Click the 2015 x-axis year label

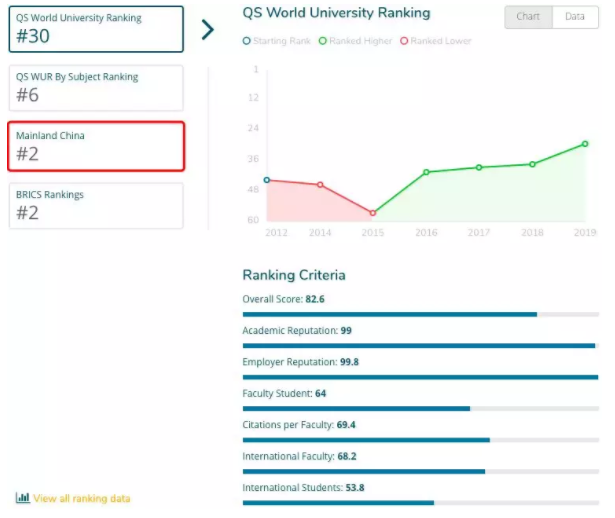pos(373,233)
